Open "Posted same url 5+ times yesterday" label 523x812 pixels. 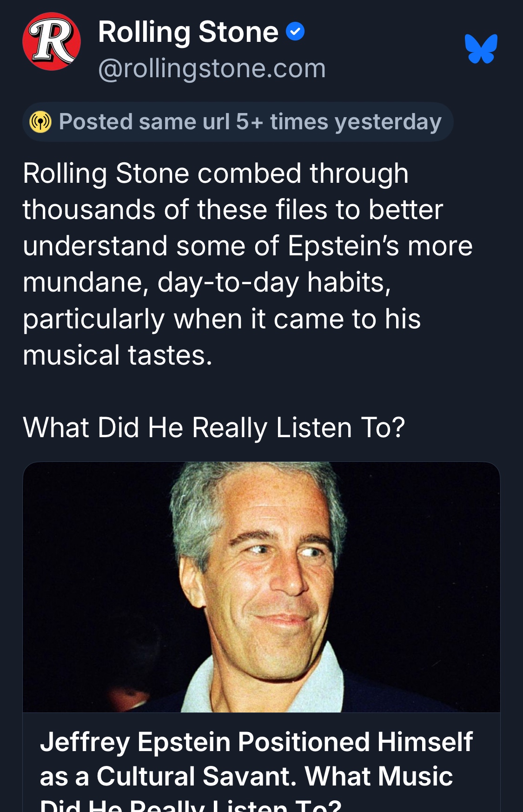point(250,122)
